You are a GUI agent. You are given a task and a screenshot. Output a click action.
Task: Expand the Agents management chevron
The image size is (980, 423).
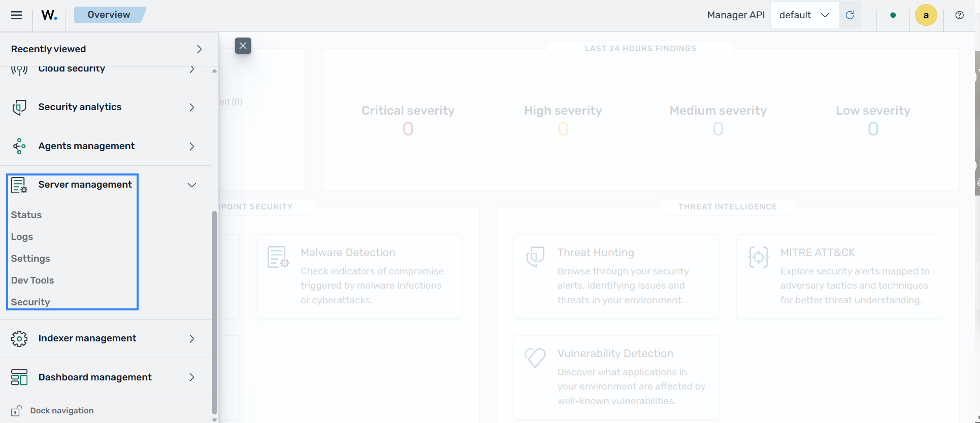click(x=192, y=147)
